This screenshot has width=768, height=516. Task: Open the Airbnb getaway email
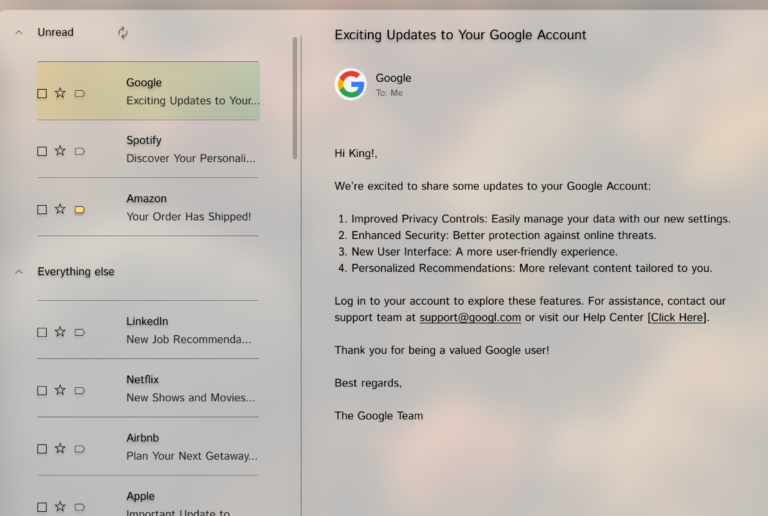click(188, 447)
